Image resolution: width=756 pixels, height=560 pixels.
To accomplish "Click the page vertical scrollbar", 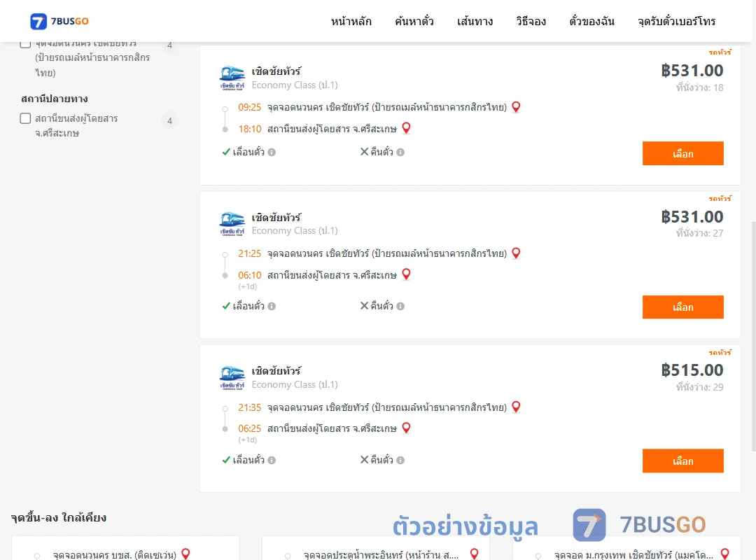I will pos(753,336).
